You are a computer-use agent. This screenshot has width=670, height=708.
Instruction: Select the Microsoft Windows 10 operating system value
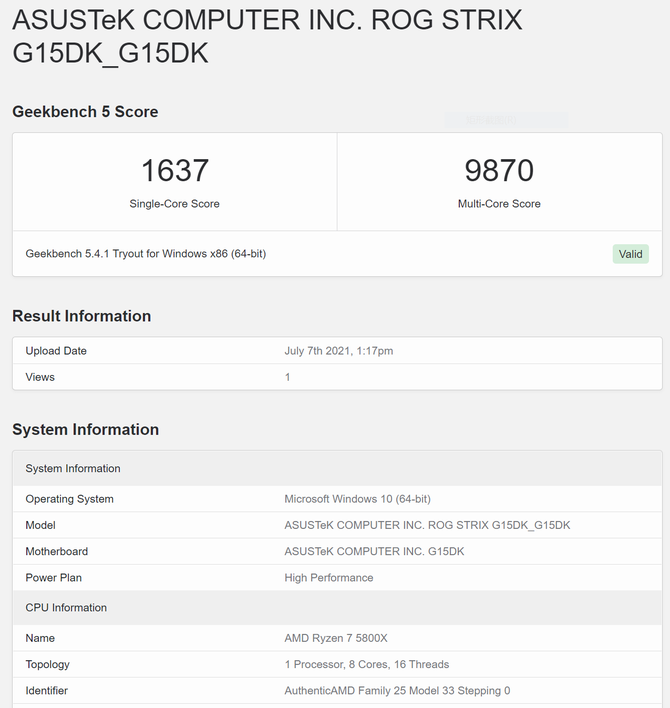tap(358, 499)
